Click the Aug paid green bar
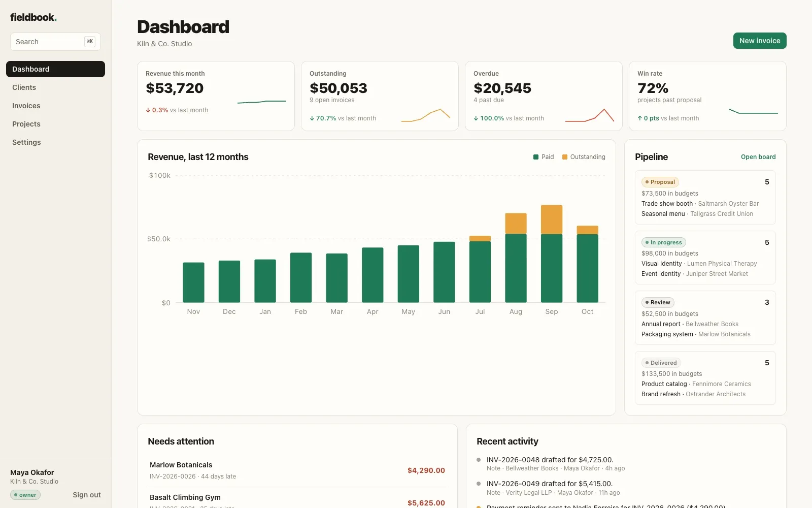This screenshot has width=812, height=508. [516, 268]
